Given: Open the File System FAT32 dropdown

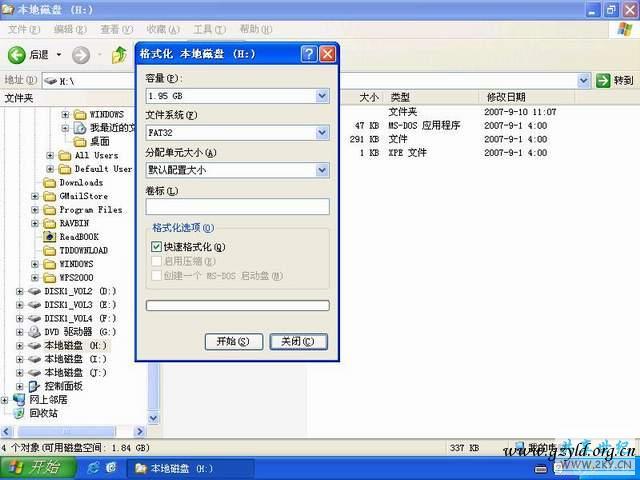Looking at the screenshot, I should 322,133.
